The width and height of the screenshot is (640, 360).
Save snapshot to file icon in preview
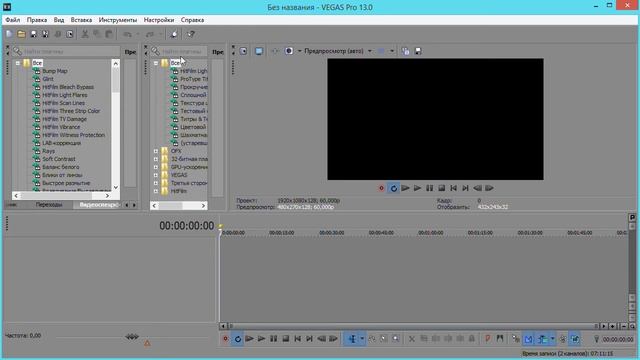418,51
